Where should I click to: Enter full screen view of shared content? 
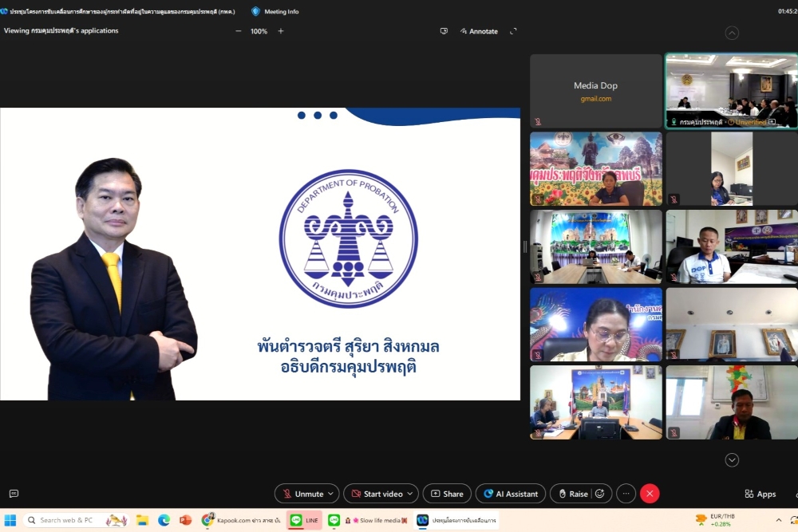tap(513, 31)
